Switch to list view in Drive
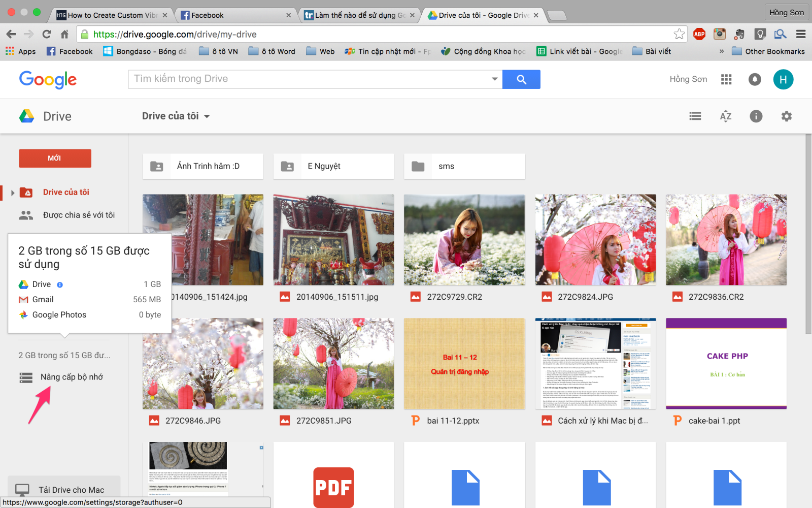Viewport: 812px width, 508px height. [x=695, y=116]
